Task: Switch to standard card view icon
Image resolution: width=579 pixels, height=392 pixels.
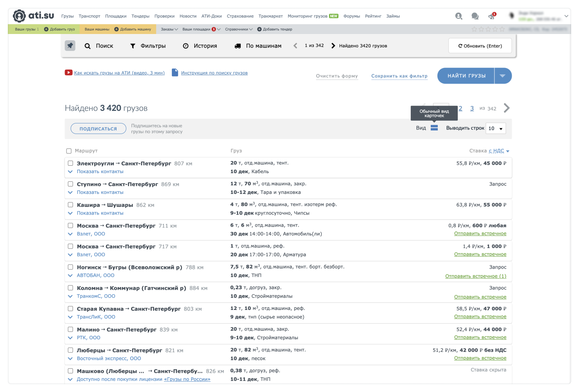Action: pyautogui.click(x=434, y=128)
